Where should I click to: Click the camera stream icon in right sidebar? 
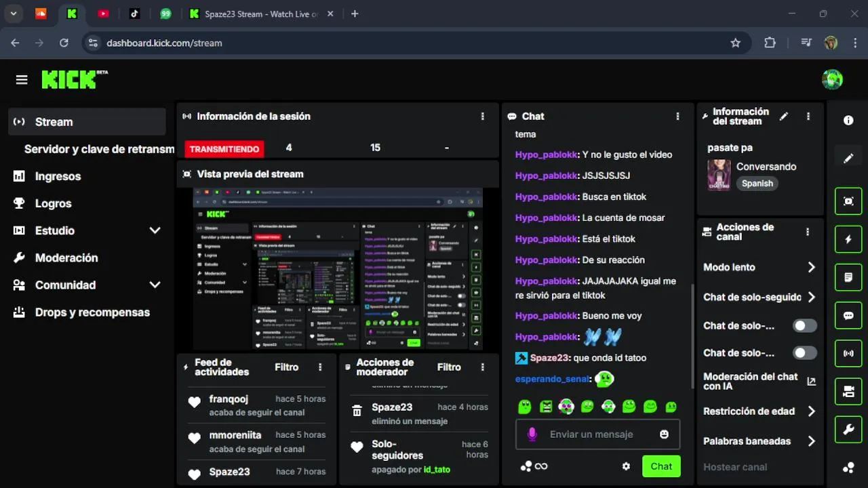pos(848,391)
